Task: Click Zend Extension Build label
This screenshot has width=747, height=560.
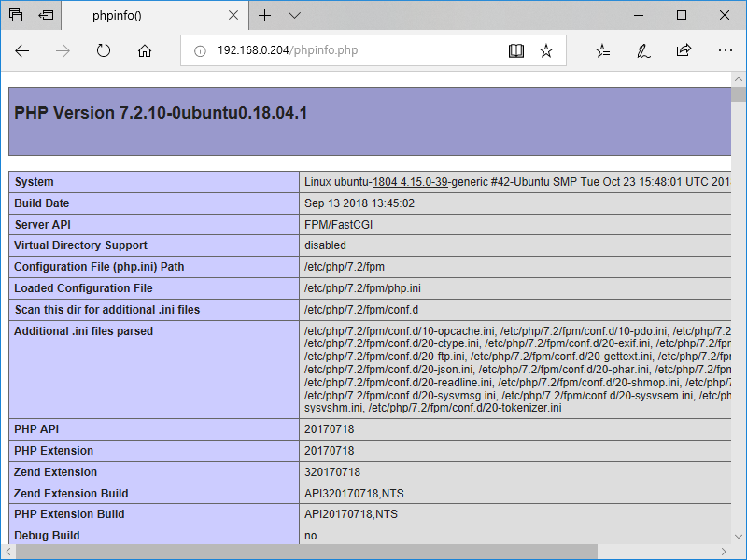Action: click(x=71, y=494)
